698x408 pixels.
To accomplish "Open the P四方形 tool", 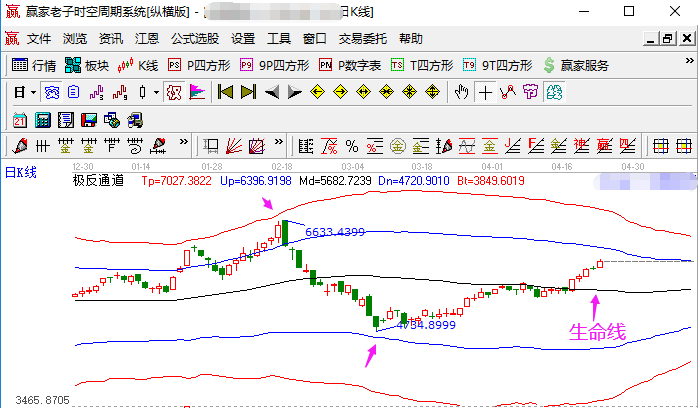I will tap(199, 65).
